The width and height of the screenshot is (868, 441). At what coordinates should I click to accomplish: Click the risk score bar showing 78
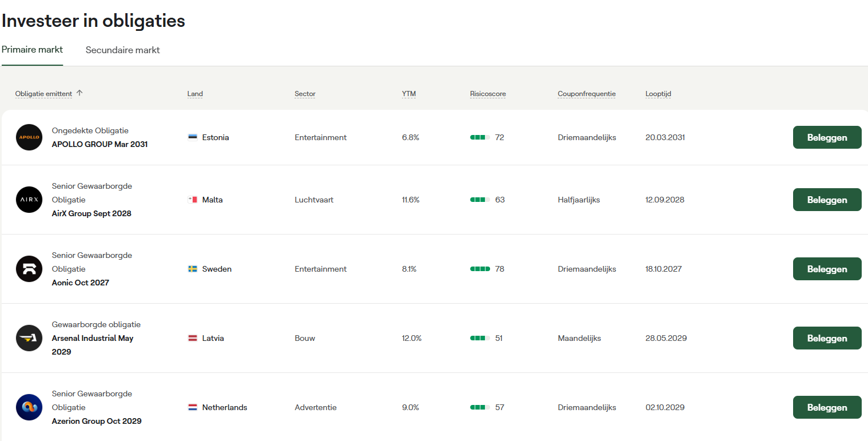click(480, 269)
